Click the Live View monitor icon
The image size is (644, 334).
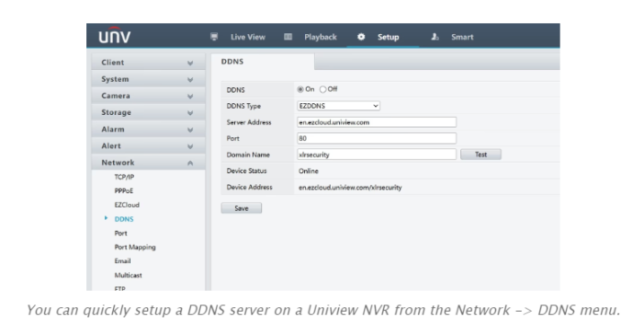[214, 37]
